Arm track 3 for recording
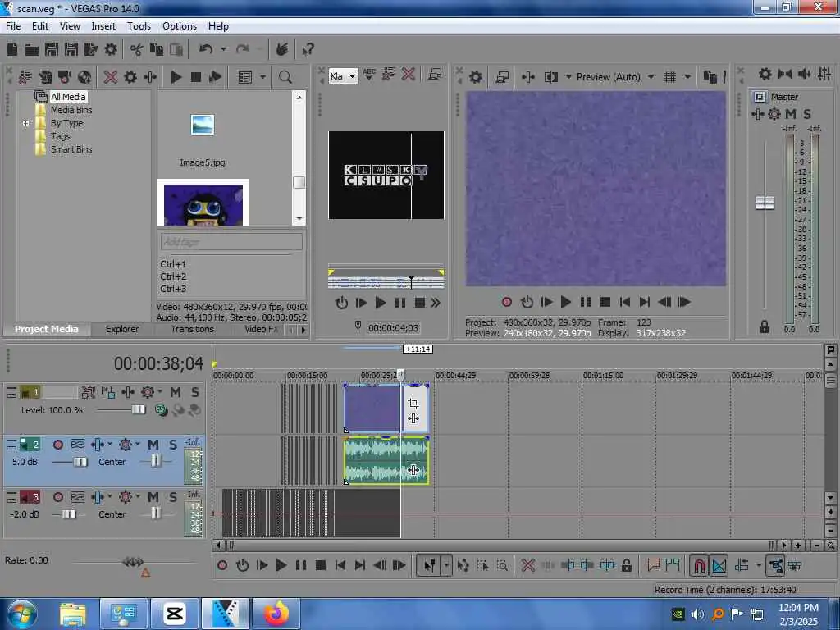 58,497
